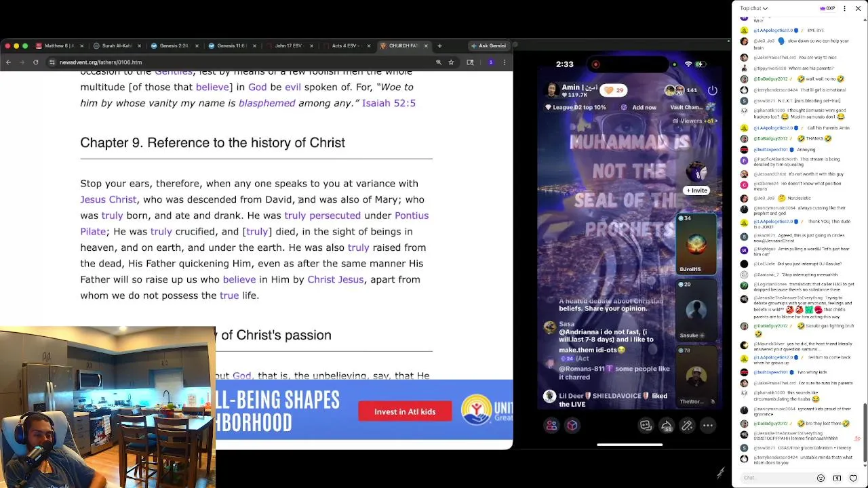Click the webcam overlay video
This screenshot has height=488, width=868.
(x=107, y=407)
